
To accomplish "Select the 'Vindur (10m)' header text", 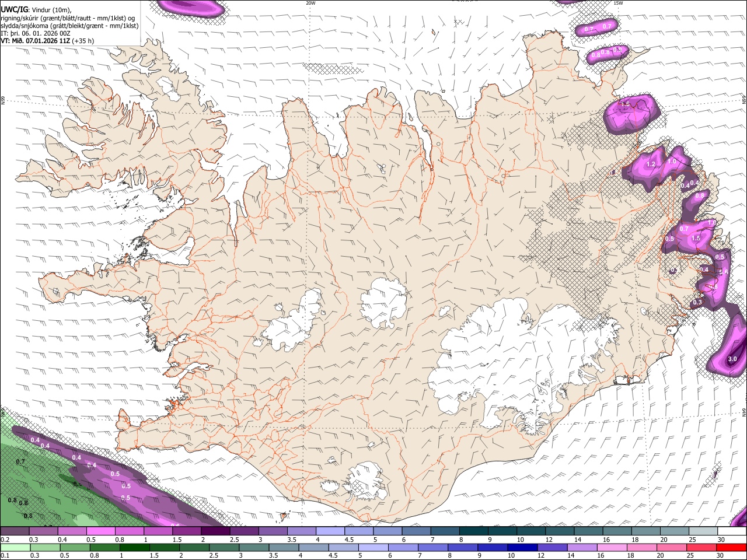I will coord(51,10).
